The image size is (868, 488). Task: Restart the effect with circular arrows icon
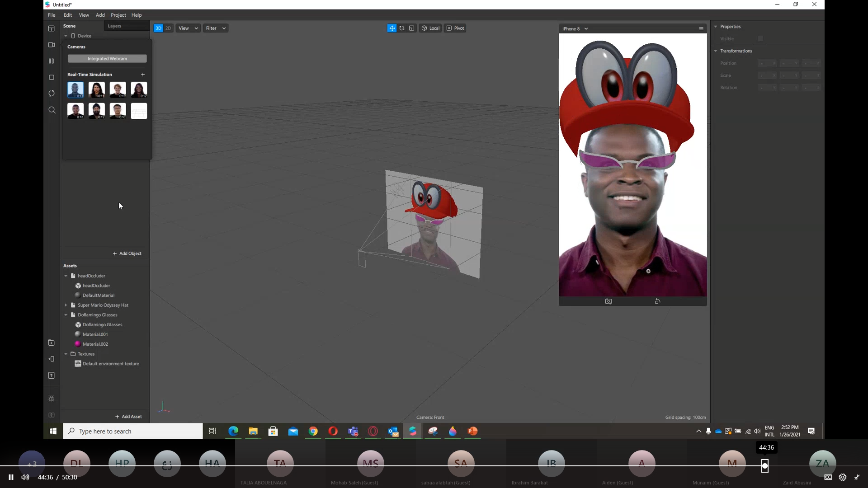(52, 94)
